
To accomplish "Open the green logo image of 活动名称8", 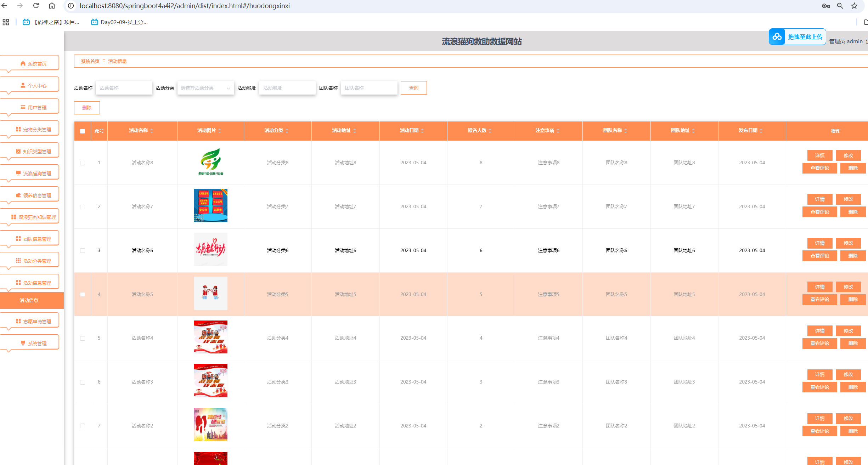I will (211, 162).
